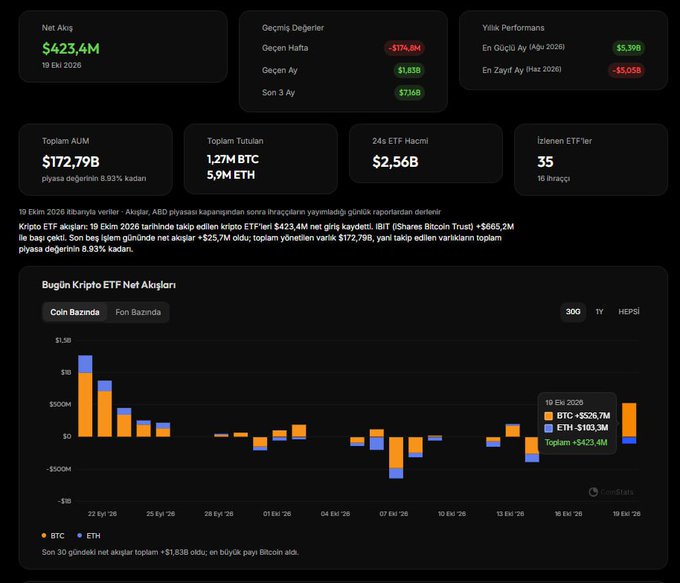Image resolution: width=680 pixels, height=583 pixels.
Task: Click the blue ETH swatch in tooltip
Action: (549, 428)
